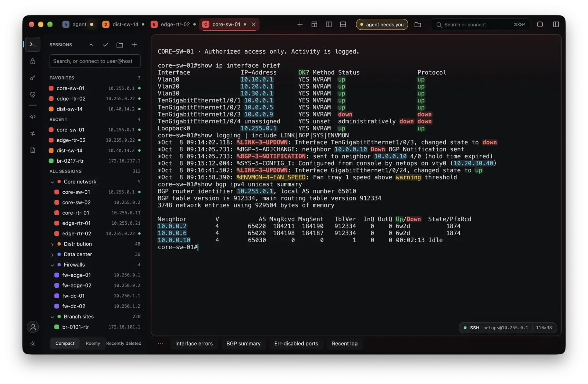Select Compact density option
The image size is (588, 384).
(x=65, y=344)
